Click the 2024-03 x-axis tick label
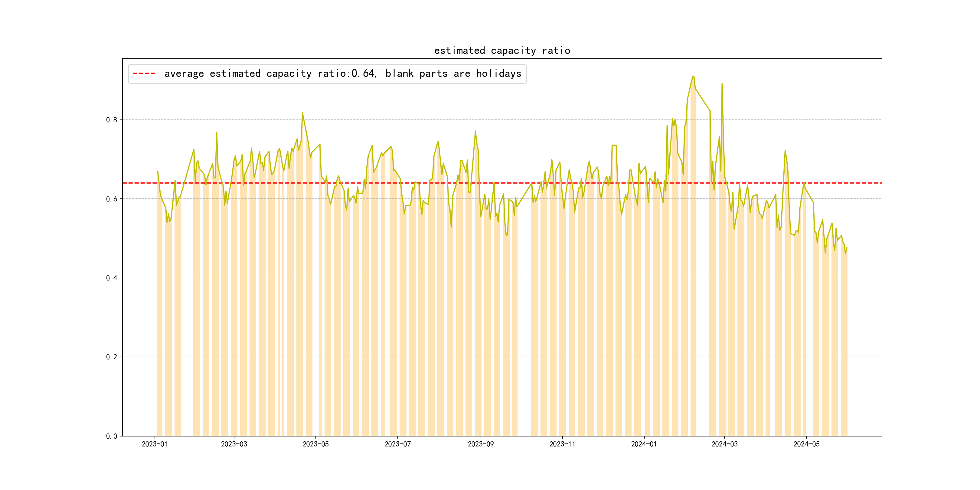Viewport: 980px width, 490px height. coord(724,444)
